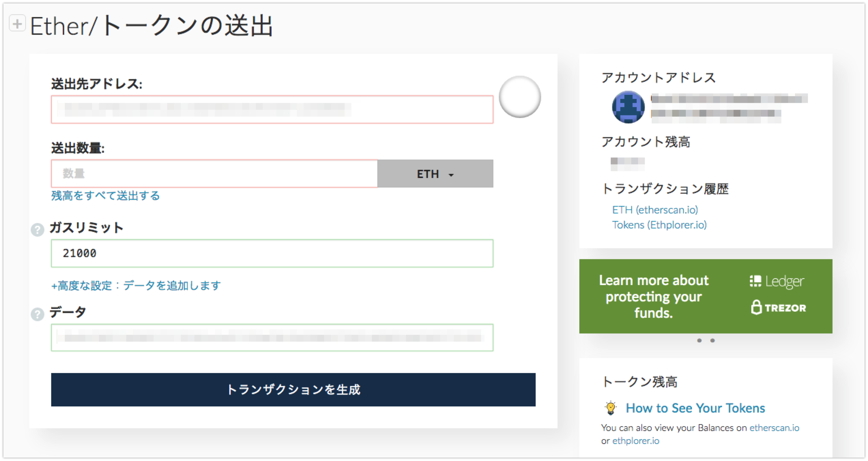Click the データ help question mark icon

coord(38,314)
